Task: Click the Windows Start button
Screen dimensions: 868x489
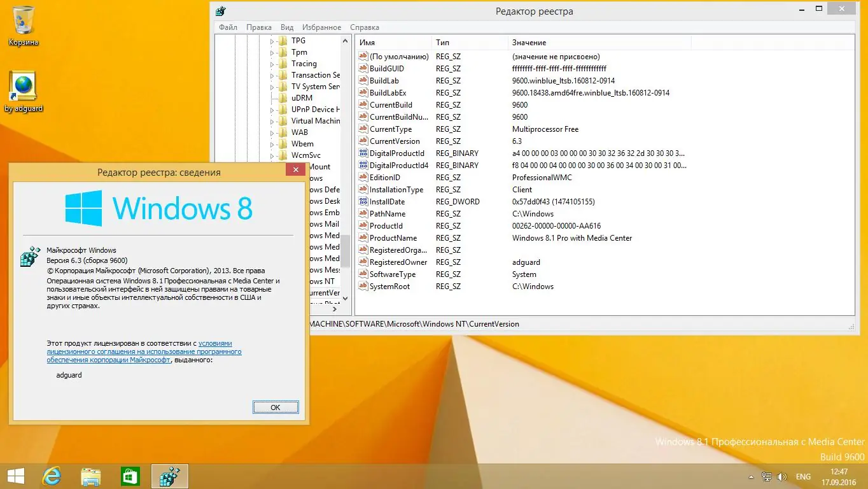Action: tap(15, 476)
